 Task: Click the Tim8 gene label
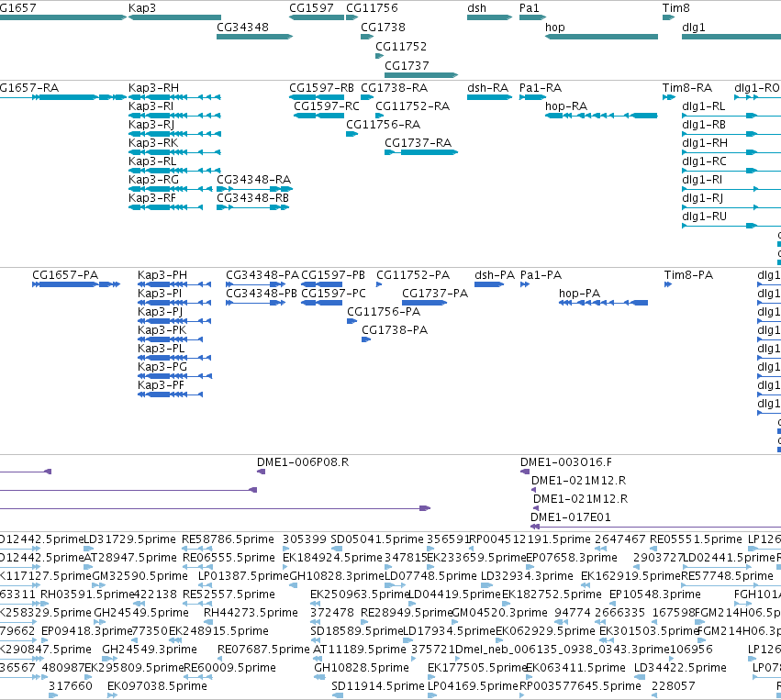click(x=675, y=8)
